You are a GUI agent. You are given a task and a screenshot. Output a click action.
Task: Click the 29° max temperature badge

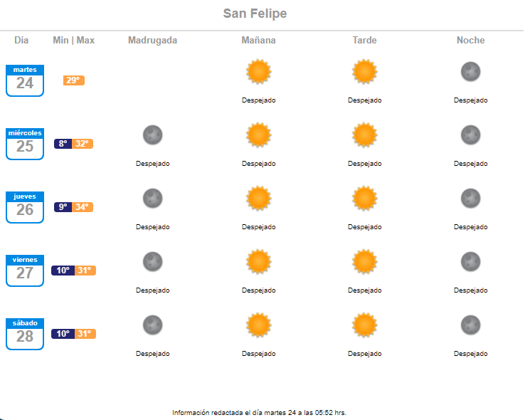[x=74, y=80]
